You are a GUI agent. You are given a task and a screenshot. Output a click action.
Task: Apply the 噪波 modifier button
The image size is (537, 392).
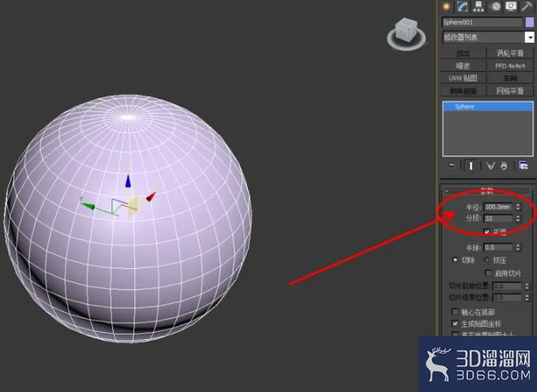tap(463, 65)
